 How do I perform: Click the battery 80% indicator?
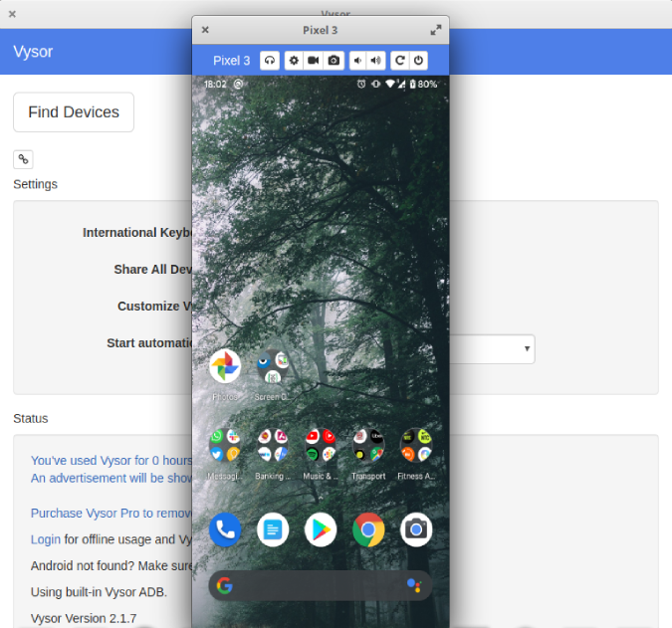click(x=423, y=84)
